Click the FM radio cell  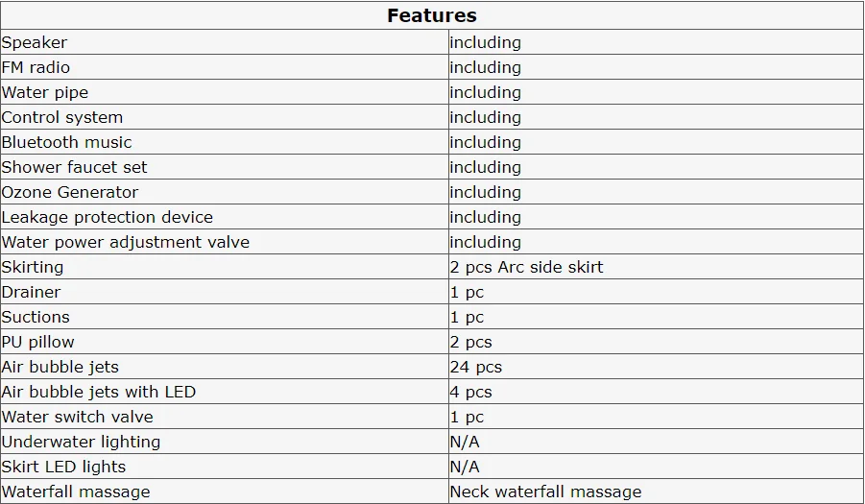[225, 67]
